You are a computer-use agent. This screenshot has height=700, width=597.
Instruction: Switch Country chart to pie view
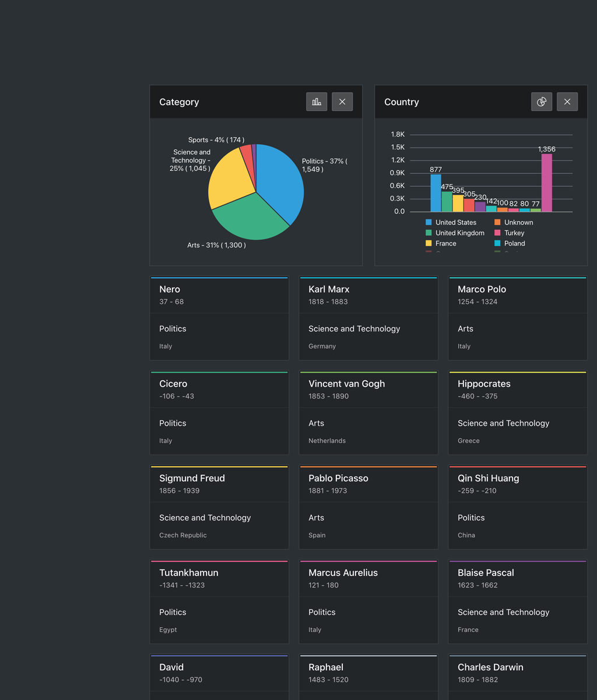point(542,101)
